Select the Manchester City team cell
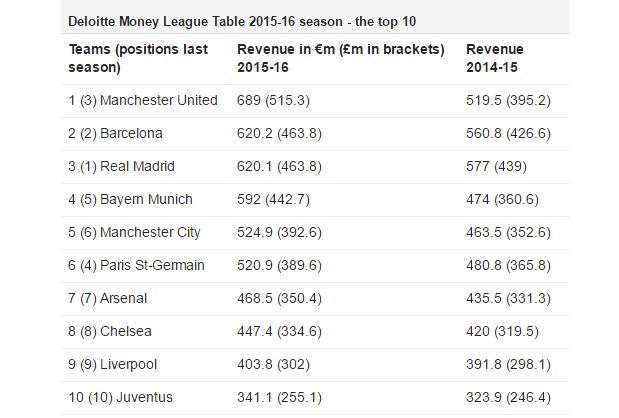Screen dimensions: 619x418 [x=135, y=232]
